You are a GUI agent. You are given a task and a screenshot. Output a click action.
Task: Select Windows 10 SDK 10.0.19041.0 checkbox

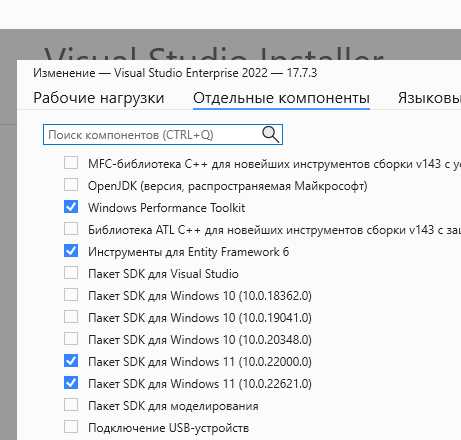point(71,317)
